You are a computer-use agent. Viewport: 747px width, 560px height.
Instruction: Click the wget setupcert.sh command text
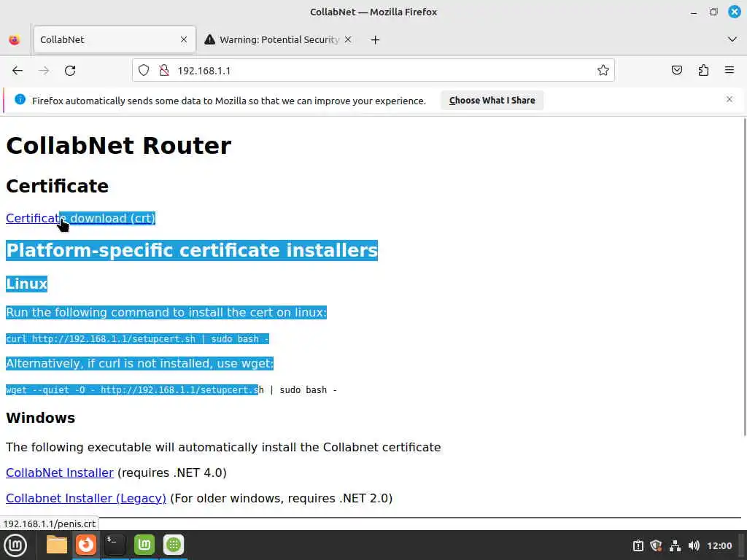pyautogui.click(x=171, y=389)
